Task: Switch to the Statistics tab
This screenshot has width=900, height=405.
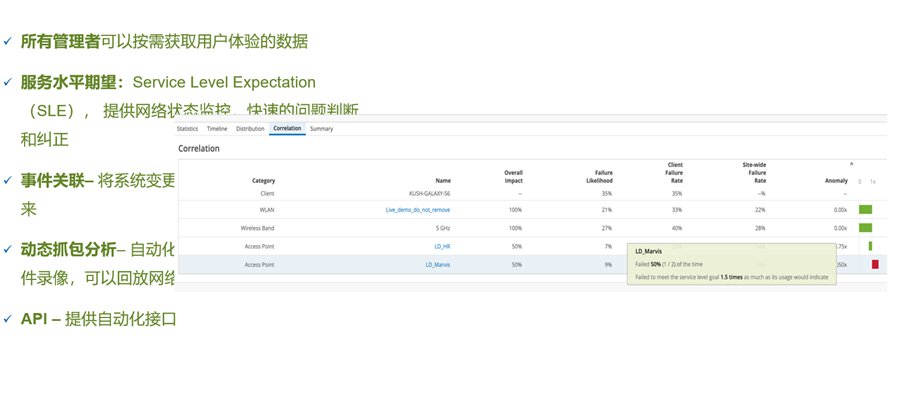Action: click(187, 129)
